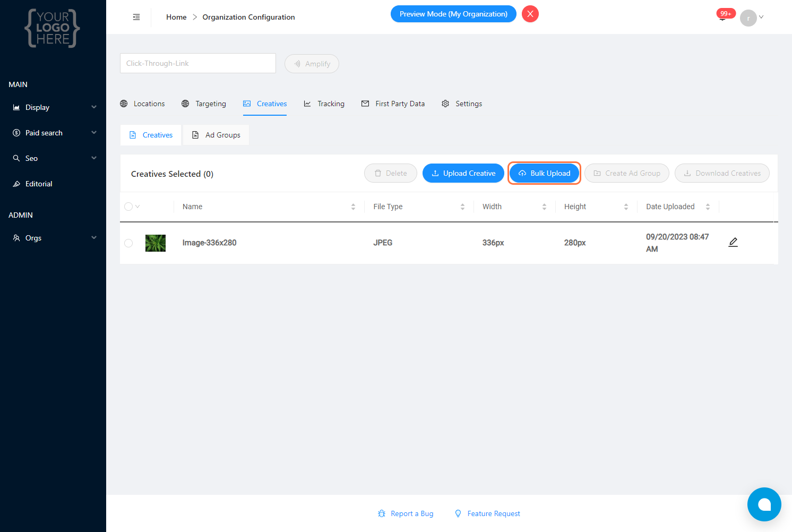The width and height of the screenshot is (792, 532).
Task: Focus the Click-Through-Link input field
Action: pos(198,63)
